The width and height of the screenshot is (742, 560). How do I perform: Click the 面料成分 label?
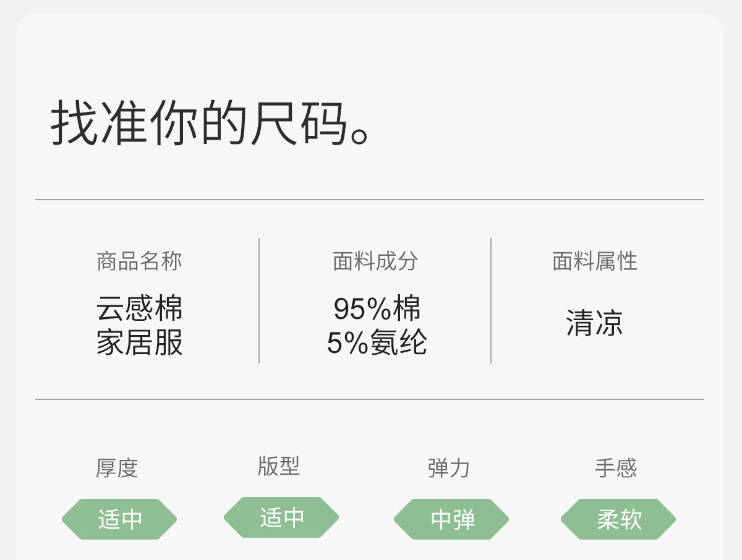coord(375,261)
